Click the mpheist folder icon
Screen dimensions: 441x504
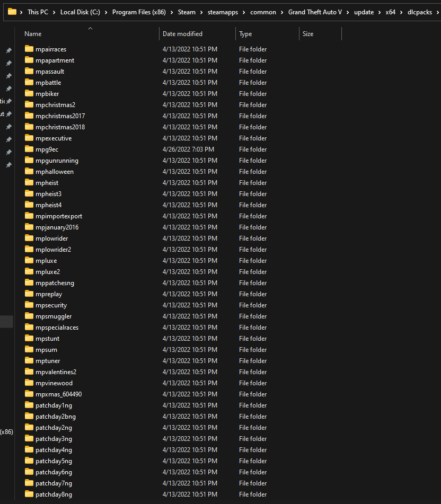tap(29, 182)
